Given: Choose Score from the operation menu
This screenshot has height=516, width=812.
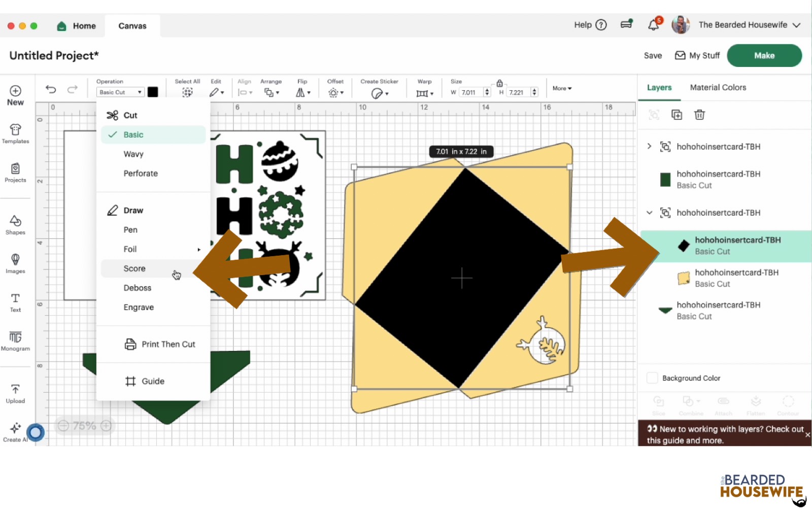Looking at the screenshot, I should 134,268.
